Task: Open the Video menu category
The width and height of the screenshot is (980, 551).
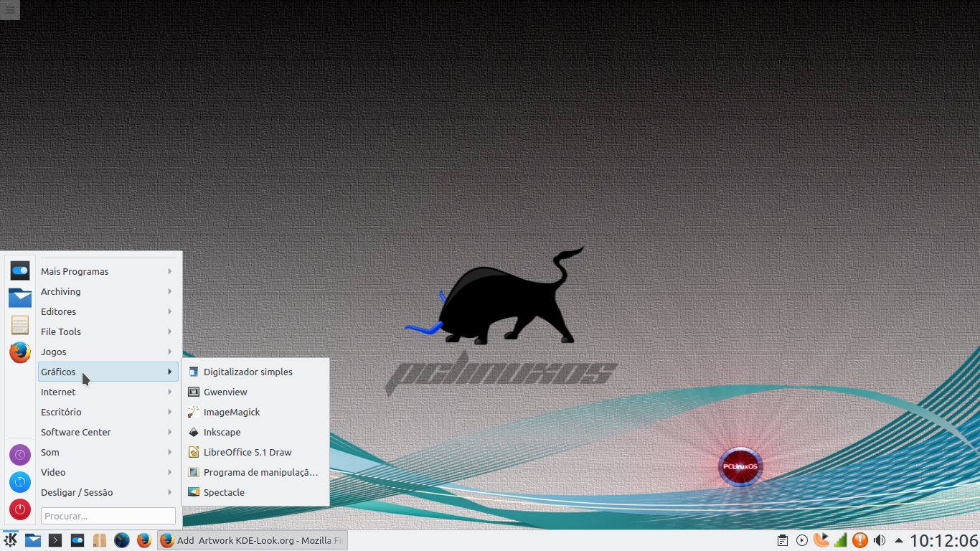Action: click(108, 472)
